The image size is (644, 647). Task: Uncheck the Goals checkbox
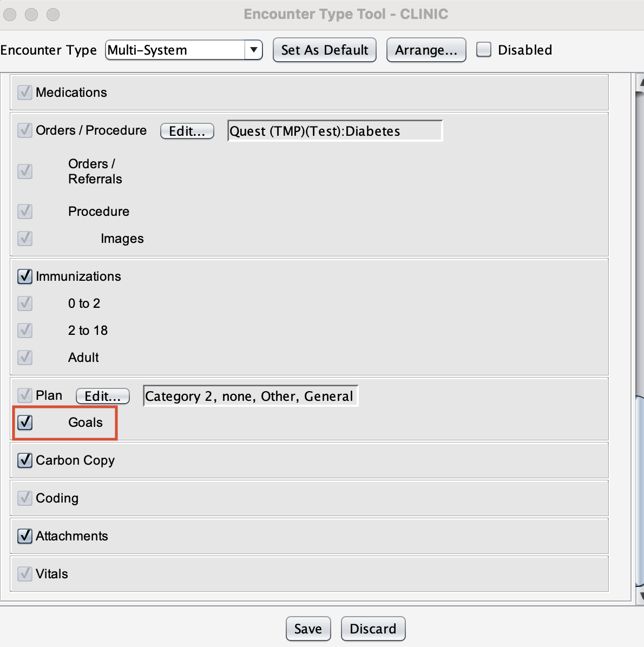point(25,422)
